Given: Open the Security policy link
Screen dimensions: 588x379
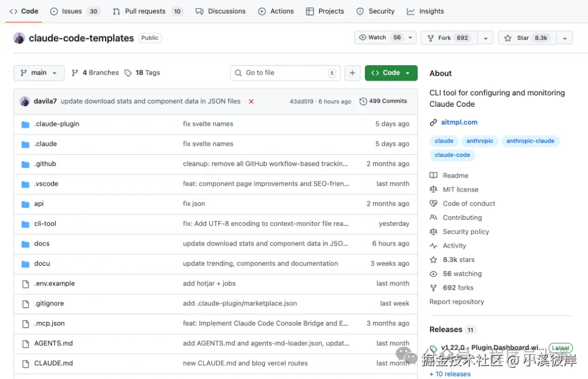Looking at the screenshot, I should click(460, 231).
